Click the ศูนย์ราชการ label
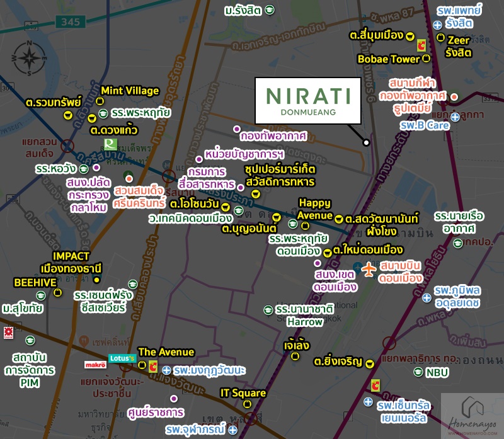Viewport: 504px width, 439px height. point(156,413)
